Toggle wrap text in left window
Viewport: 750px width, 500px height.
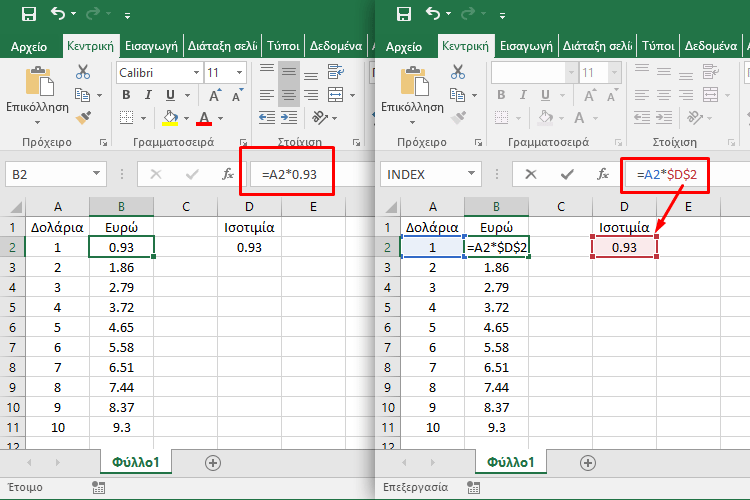(336, 72)
